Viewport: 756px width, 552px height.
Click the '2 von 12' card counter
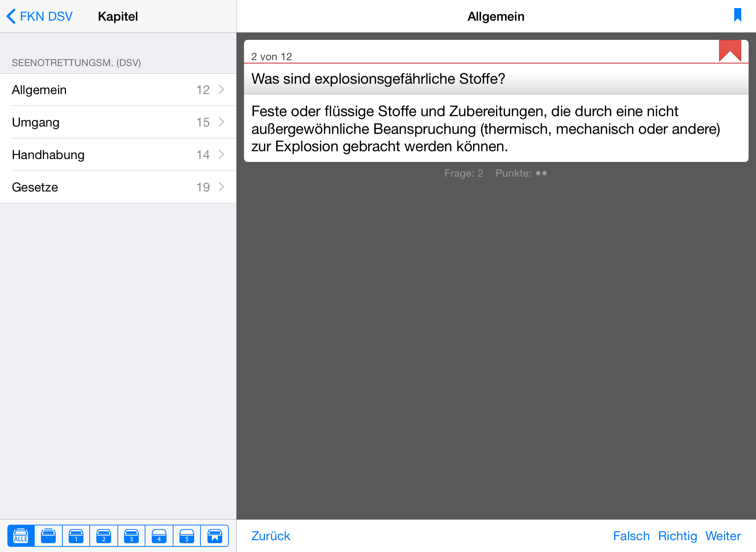click(x=272, y=56)
